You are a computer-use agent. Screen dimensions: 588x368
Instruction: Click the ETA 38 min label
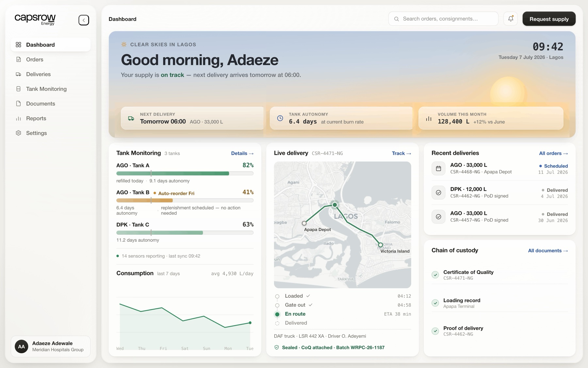(x=398, y=314)
